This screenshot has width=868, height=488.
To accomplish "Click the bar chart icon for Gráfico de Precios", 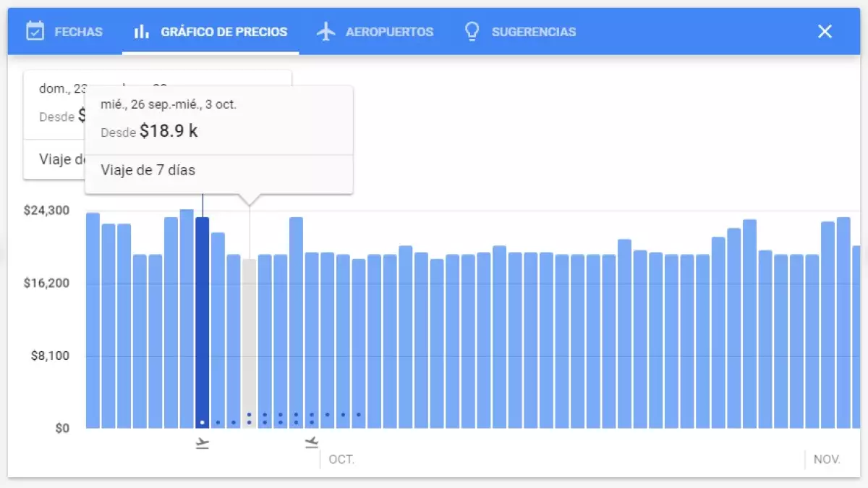I will pyautogui.click(x=142, y=31).
